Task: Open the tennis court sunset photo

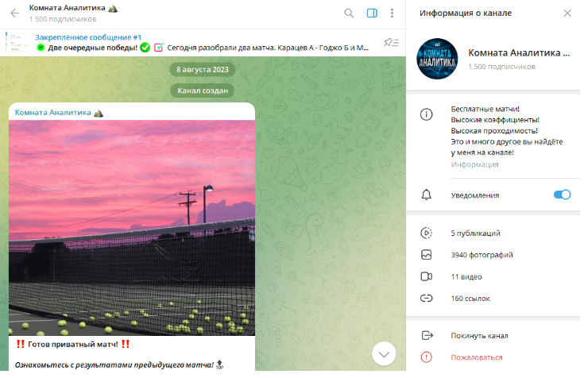Action: 132,227
